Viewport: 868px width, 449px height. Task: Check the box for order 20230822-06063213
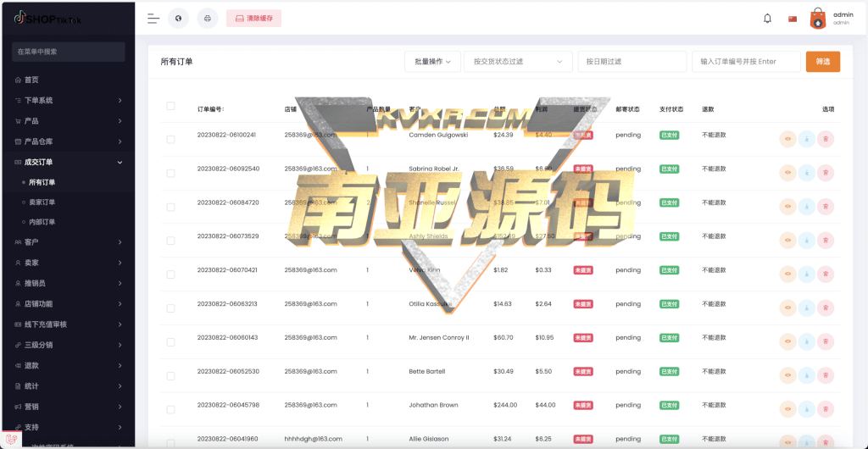(x=170, y=308)
